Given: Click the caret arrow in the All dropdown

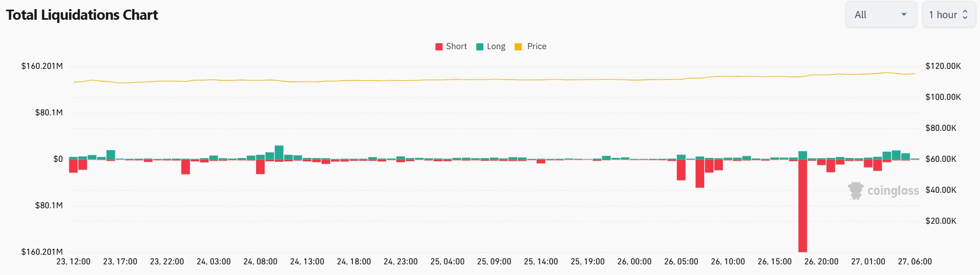Looking at the screenshot, I should coord(904,15).
